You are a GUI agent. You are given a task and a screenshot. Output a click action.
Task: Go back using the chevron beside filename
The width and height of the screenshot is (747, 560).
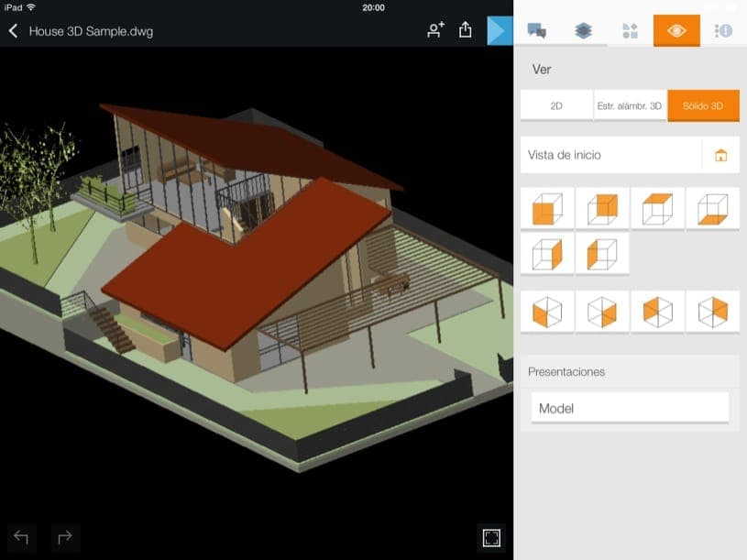[14, 31]
